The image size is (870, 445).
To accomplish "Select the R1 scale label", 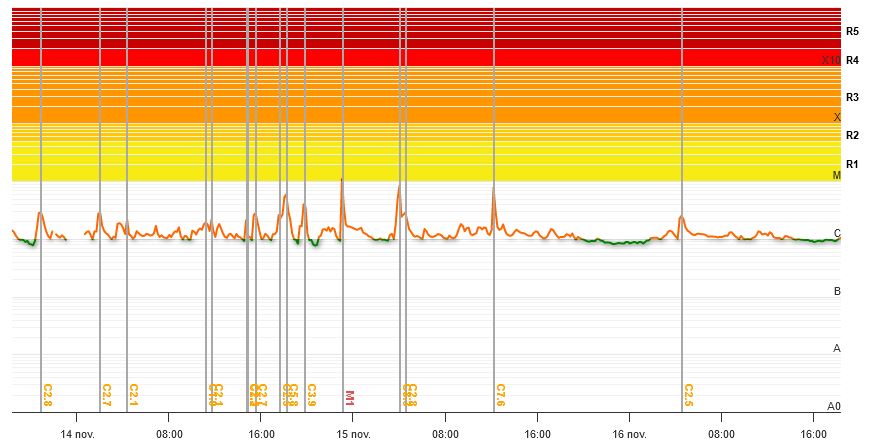I will [852, 164].
